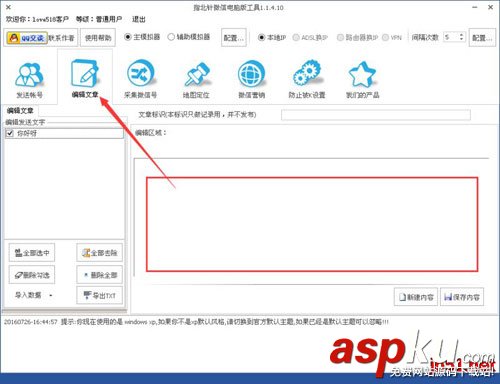
Task: Click 联系作者 contact author button
Action: tap(61, 38)
